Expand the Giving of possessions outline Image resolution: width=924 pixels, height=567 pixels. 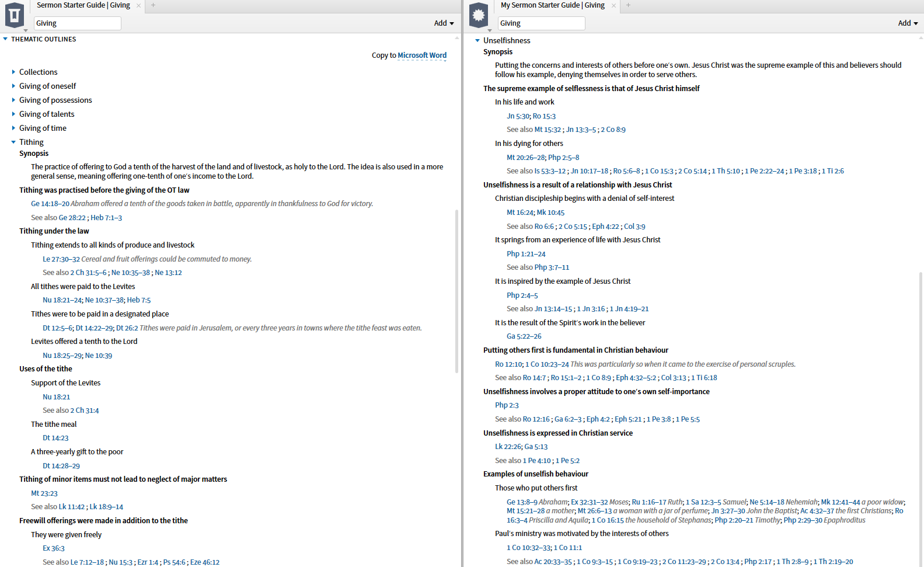click(13, 100)
